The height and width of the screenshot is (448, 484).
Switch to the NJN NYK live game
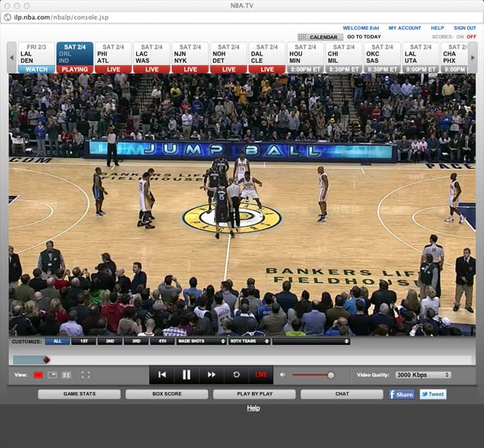pos(191,58)
